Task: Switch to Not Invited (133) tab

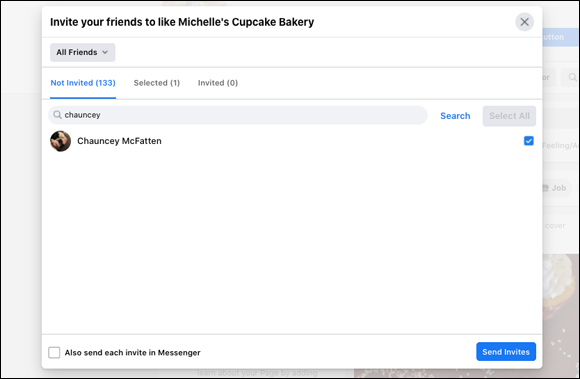Action: 83,83
